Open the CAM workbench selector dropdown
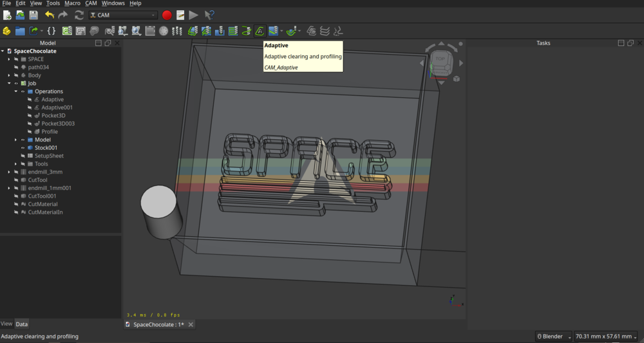Screen dimensions: 644x343 (123, 15)
